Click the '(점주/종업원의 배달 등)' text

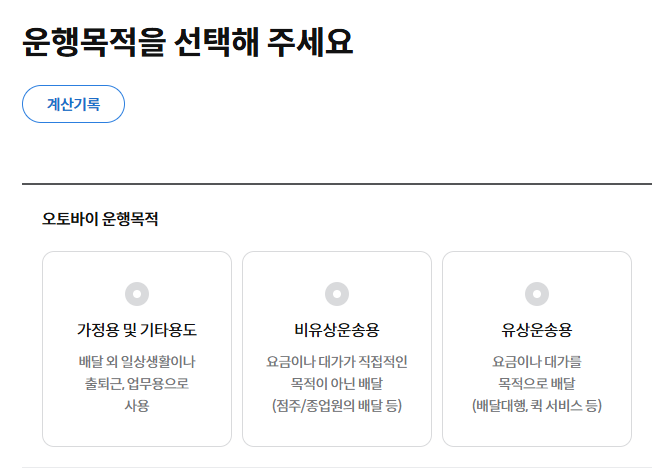coord(337,405)
